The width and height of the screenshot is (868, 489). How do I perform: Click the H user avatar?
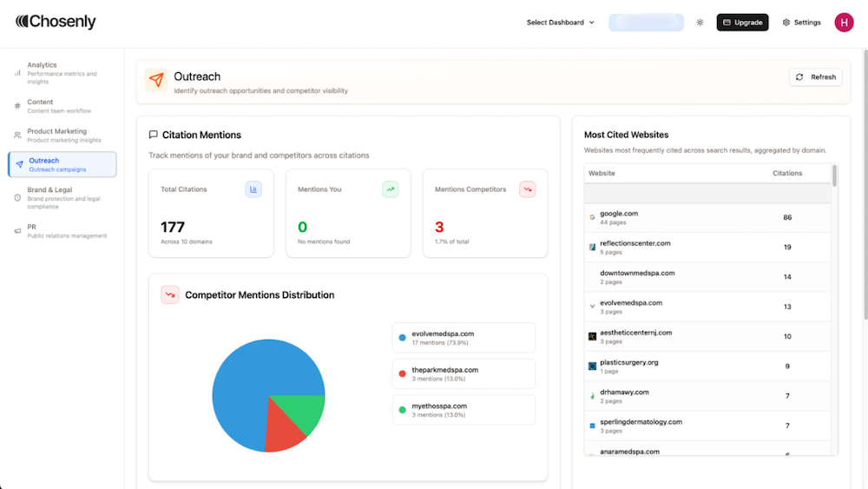coord(844,23)
